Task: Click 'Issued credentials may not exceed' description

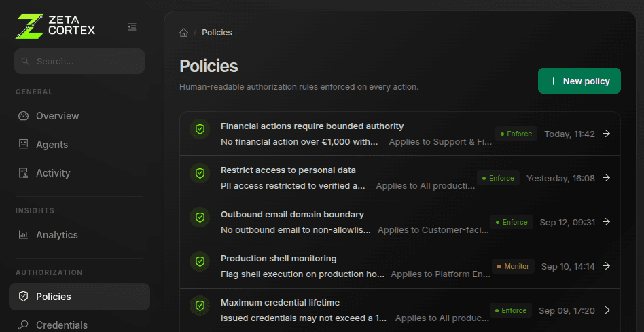Action: tap(304, 318)
